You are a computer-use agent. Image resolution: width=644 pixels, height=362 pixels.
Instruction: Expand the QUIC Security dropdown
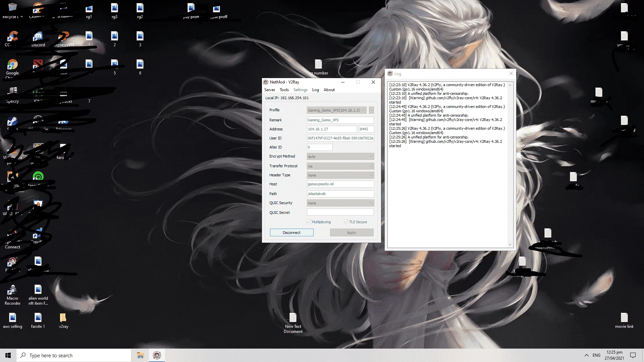[340, 203]
